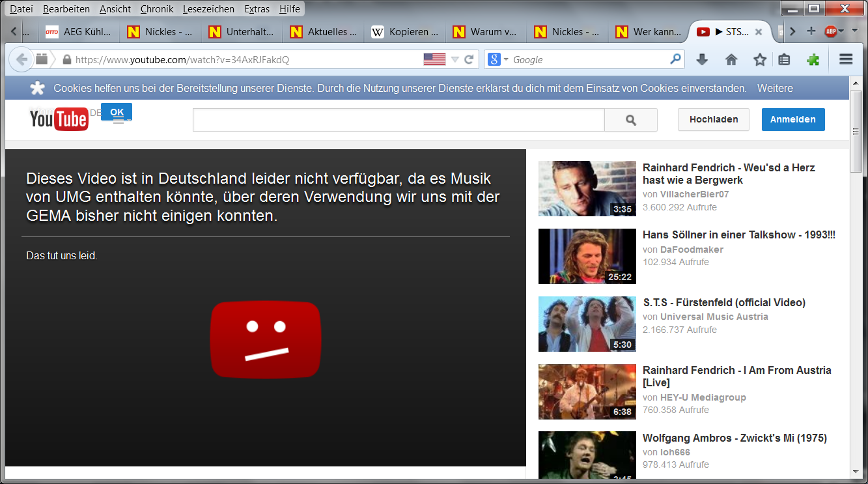Click the green puzzle add-on icon
Image resolution: width=868 pixels, height=484 pixels.
(x=813, y=59)
